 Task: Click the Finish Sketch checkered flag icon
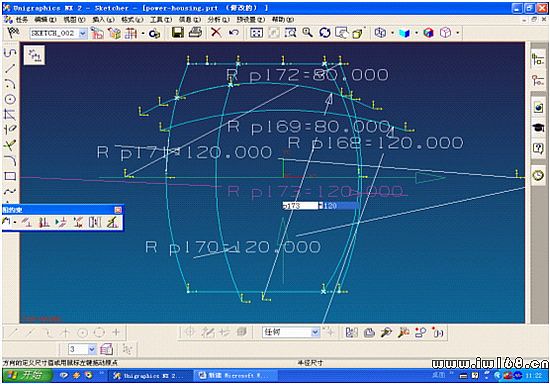click(x=13, y=33)
